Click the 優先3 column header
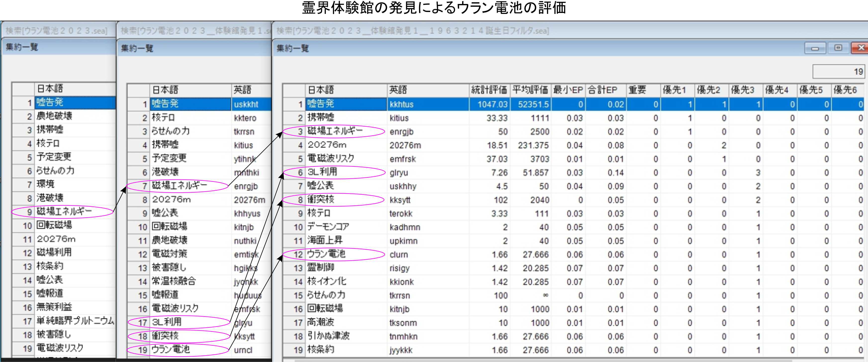 pos(745,90)
